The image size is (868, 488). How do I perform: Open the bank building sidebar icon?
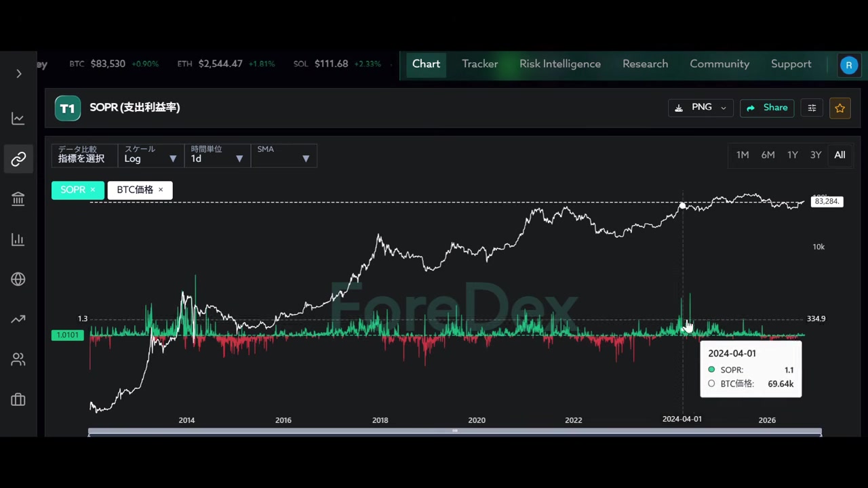18,199
